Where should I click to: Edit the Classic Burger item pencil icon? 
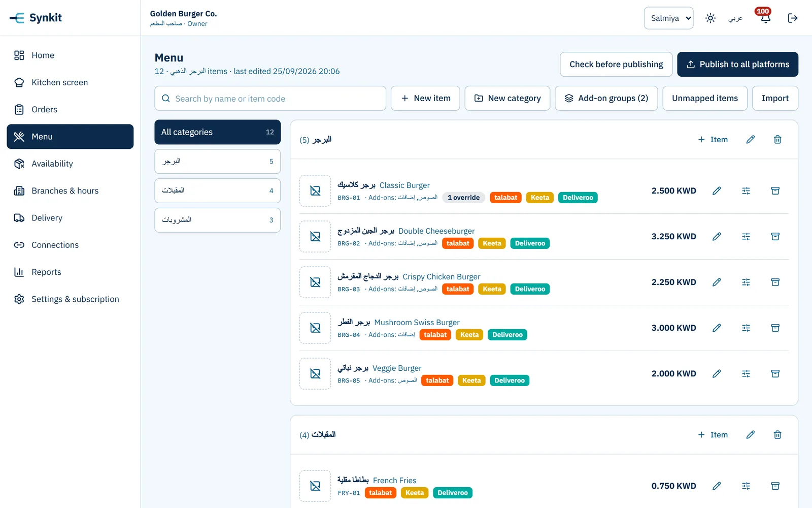(x=717, y=191)
